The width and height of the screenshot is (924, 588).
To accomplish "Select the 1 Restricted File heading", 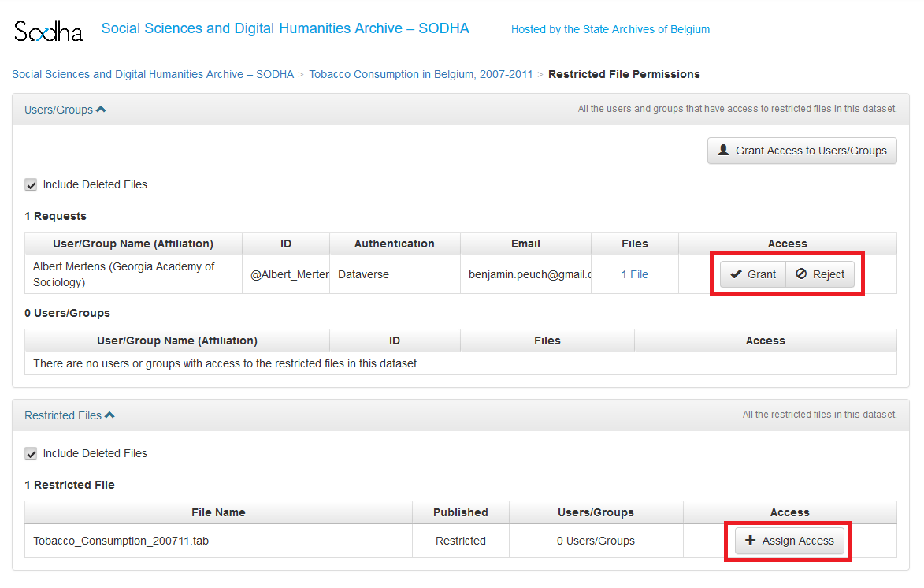I will [69, 485].
